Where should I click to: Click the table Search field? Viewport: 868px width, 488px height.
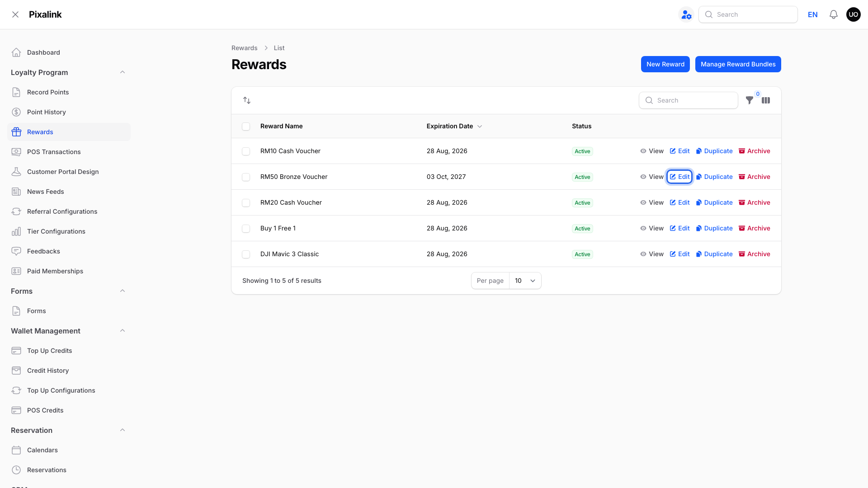point(689,100)
